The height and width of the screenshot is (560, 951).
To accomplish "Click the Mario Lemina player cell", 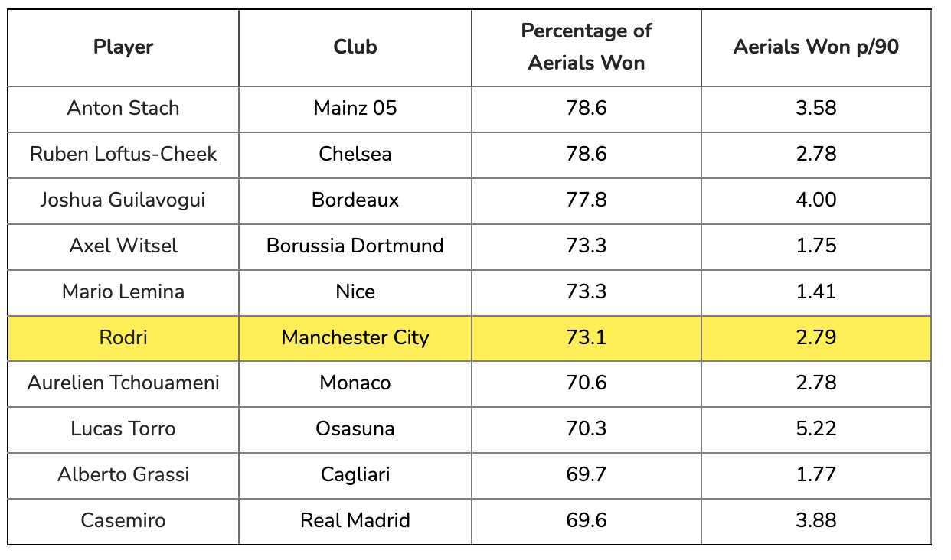I will 123,292.
